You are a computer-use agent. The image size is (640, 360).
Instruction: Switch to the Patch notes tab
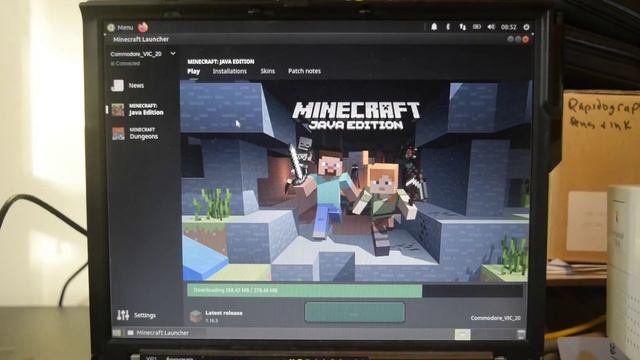tap(304, 71)
